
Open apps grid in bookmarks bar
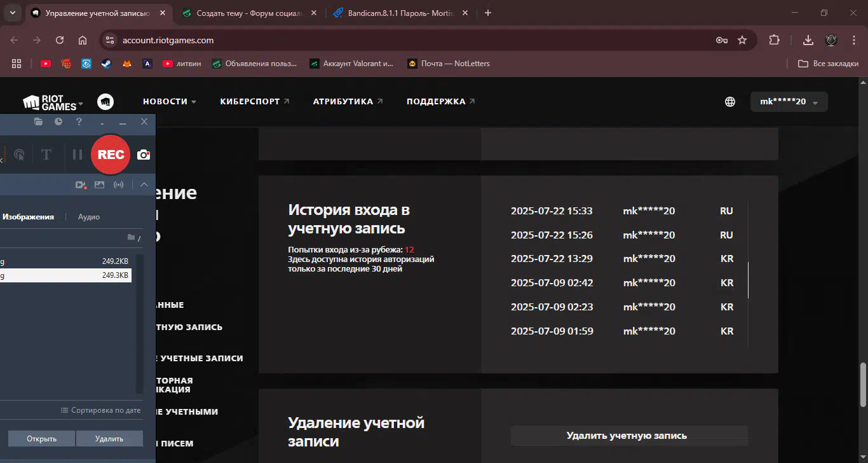coord(17,64)
